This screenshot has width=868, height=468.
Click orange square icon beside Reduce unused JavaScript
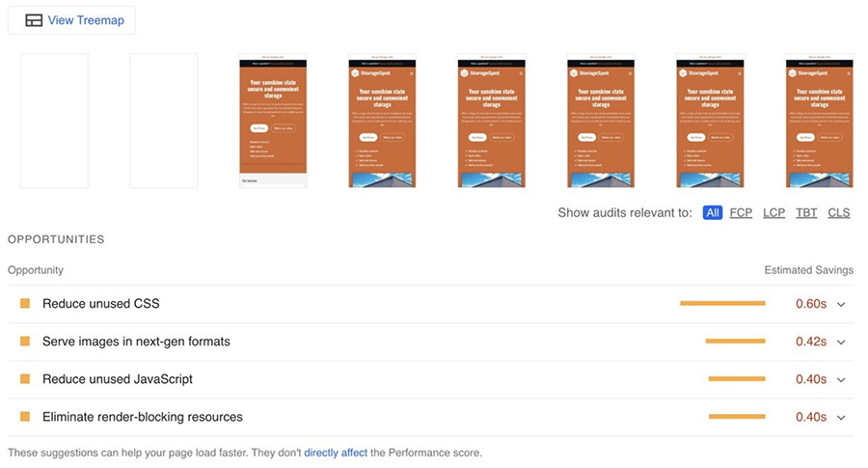tap(25, 379)
